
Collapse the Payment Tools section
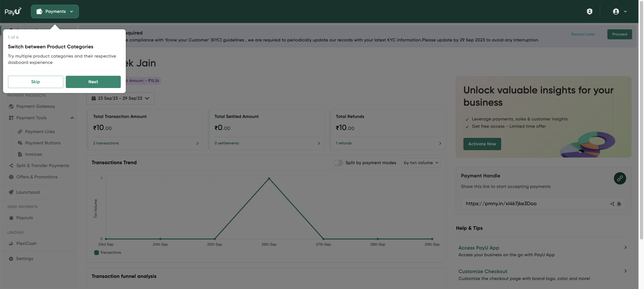click(x=72, y=118)
